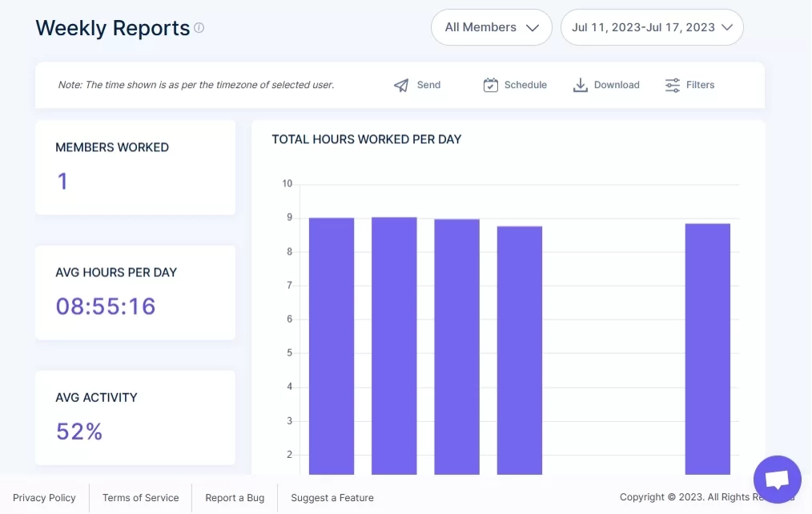The image size is (812, 514).
Task: Toggle the Filters panel open
Action: pyautogui.click(x=671, y=85)
